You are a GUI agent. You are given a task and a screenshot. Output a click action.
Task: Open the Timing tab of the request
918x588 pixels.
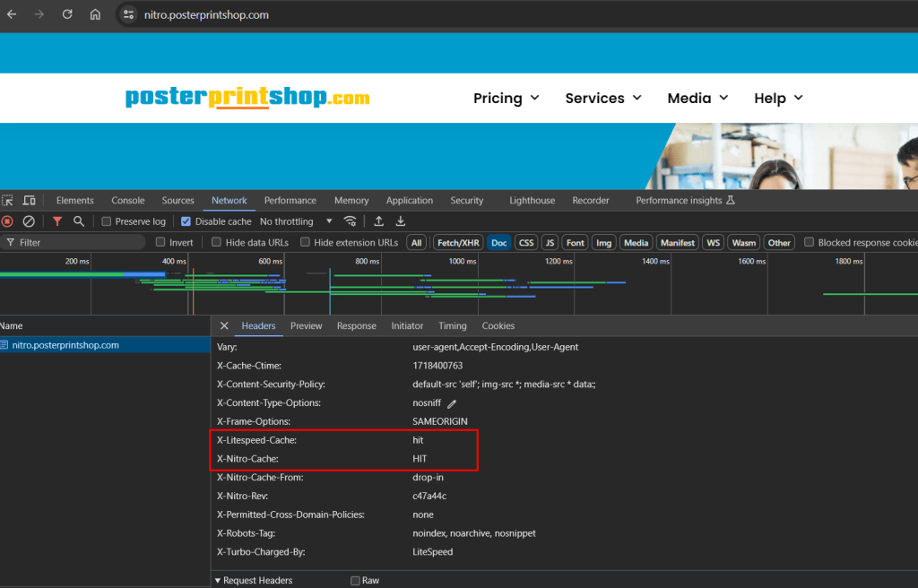pos(452,326)
